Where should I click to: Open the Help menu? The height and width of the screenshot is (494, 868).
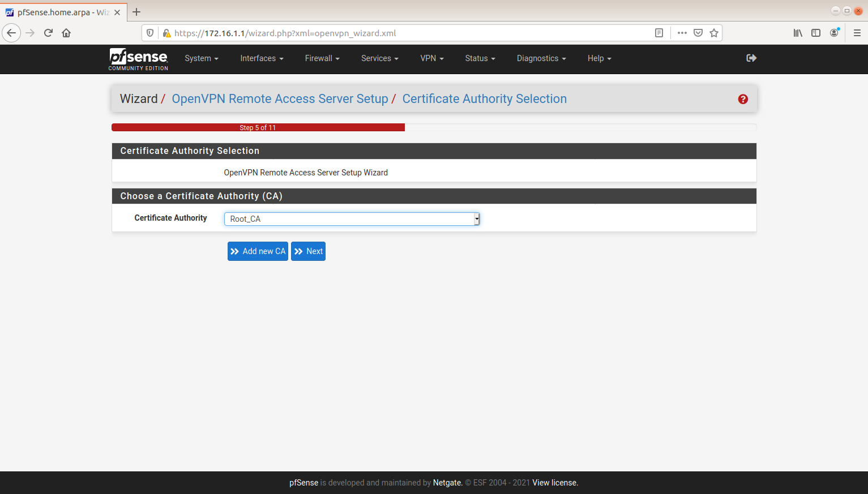click(600, 58)
